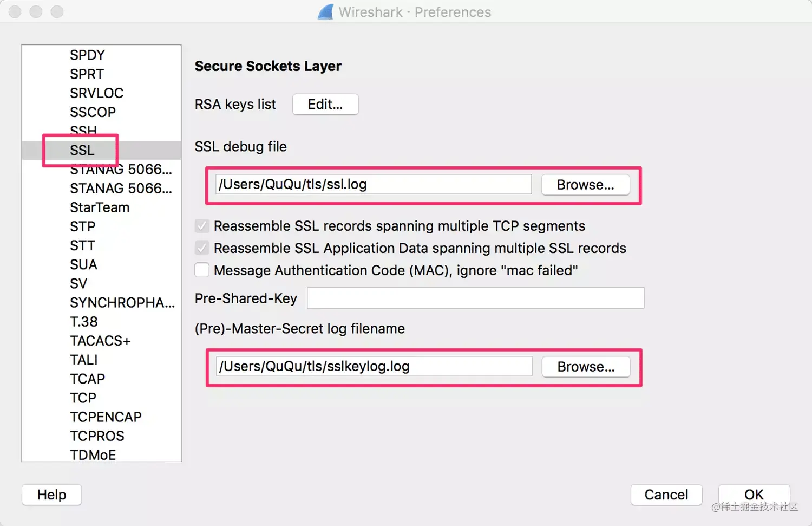The height and width of the screenshot is (526, 812).
Task: Select SRVLOC protocol entry
Action: pyautogui.click(x=96, y=93)
